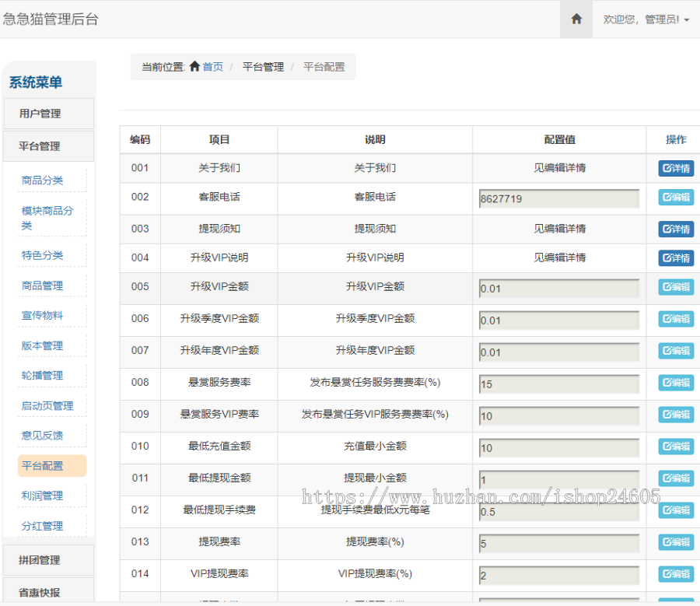Open 商品分类 in the sidebar
This screenshot has width=700, height=606.
pos(43,180)
